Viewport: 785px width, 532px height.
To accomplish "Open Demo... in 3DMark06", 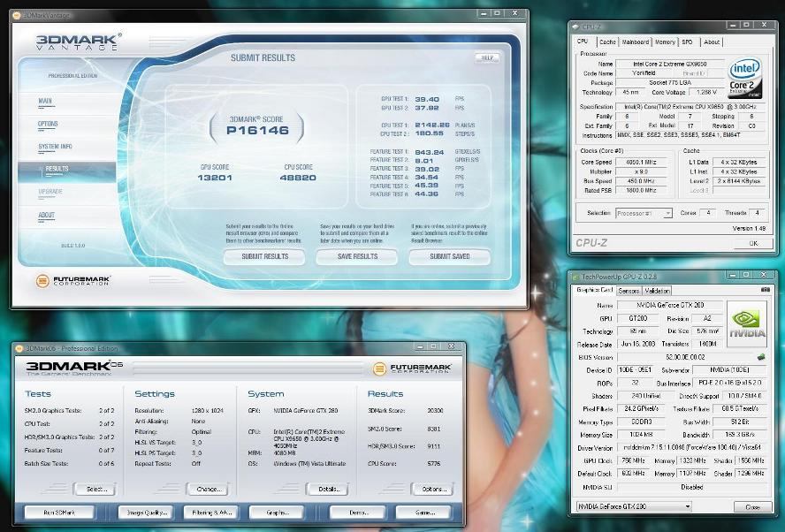I will [x=358, y=513].
